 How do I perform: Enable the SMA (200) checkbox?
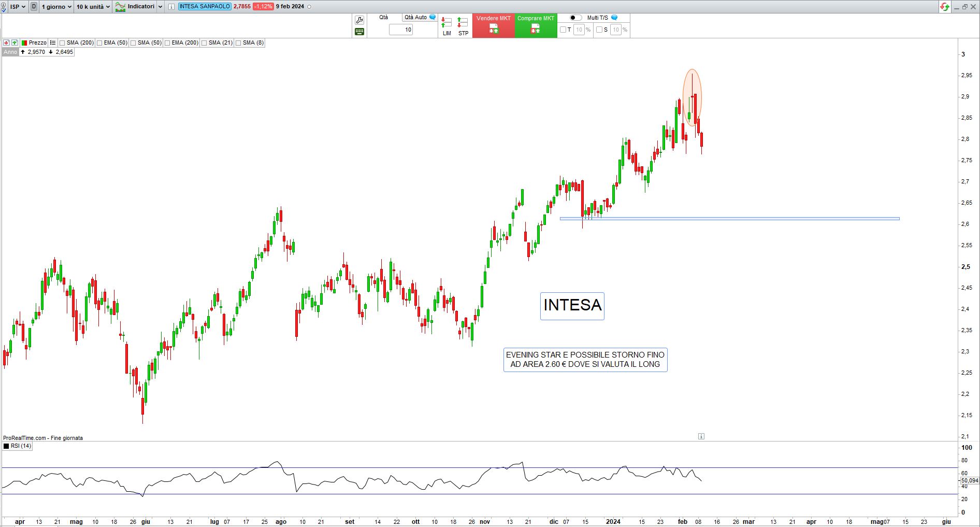coord(62,43)
